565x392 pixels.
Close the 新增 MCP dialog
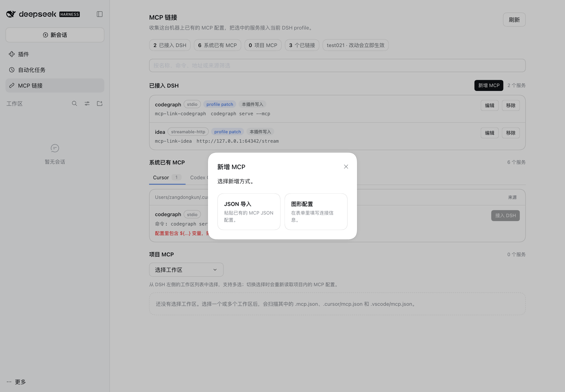point(346,167)
